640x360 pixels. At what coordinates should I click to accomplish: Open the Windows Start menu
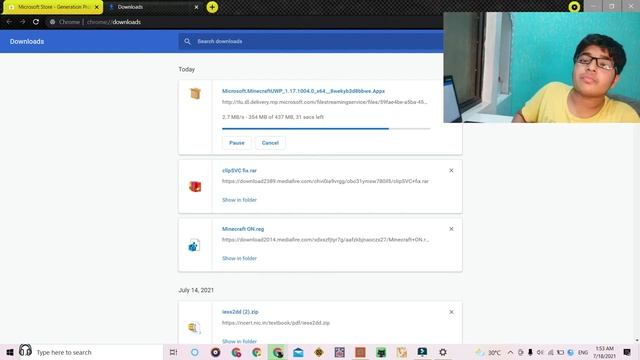[10, 352]
